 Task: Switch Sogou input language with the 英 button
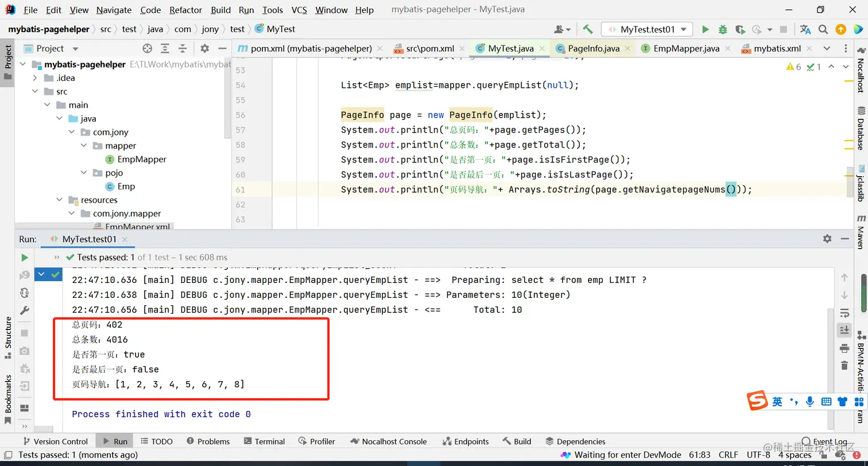tap(777, 402)
